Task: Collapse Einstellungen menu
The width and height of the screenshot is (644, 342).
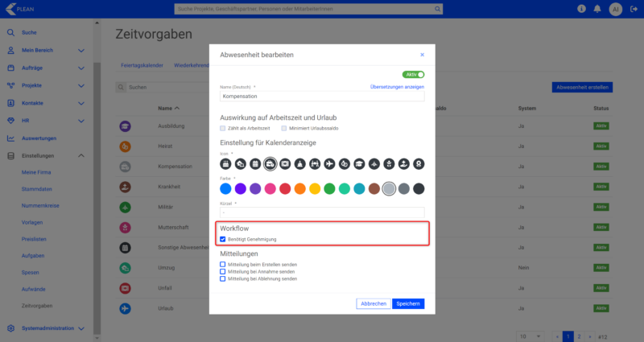Action: (81, 155)
